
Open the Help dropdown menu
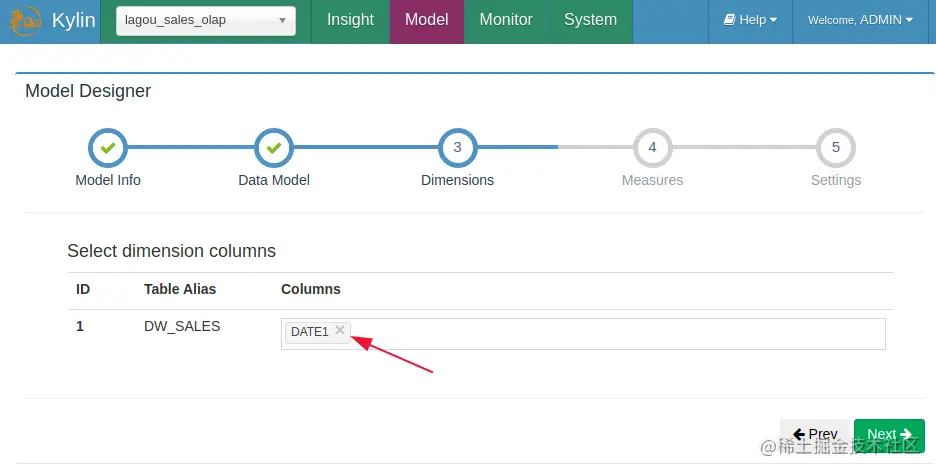pyautogui.click(x=750, y=20)
